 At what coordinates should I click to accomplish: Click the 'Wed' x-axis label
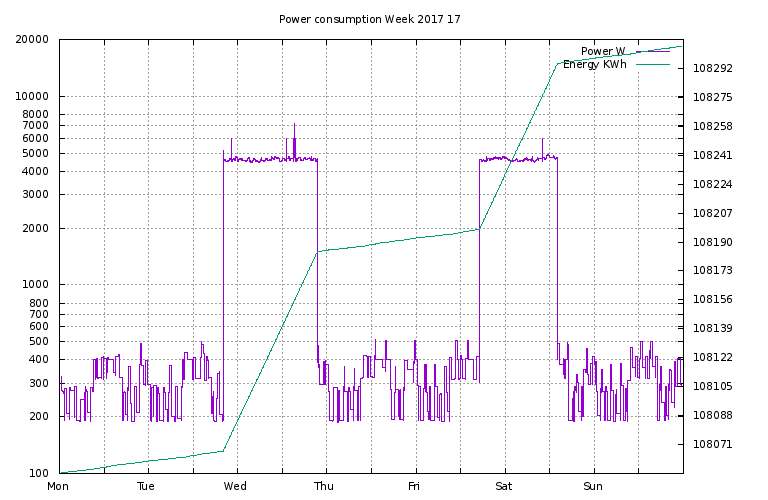click(235, 486)
